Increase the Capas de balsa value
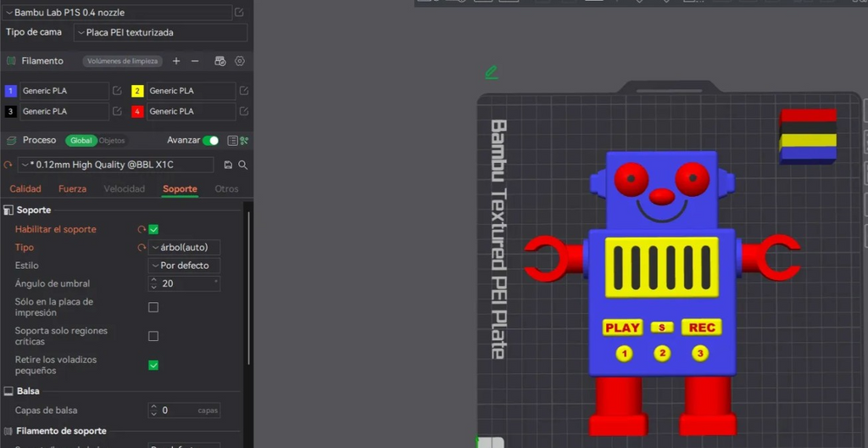868x448 pixels. (x=154, y=407)
